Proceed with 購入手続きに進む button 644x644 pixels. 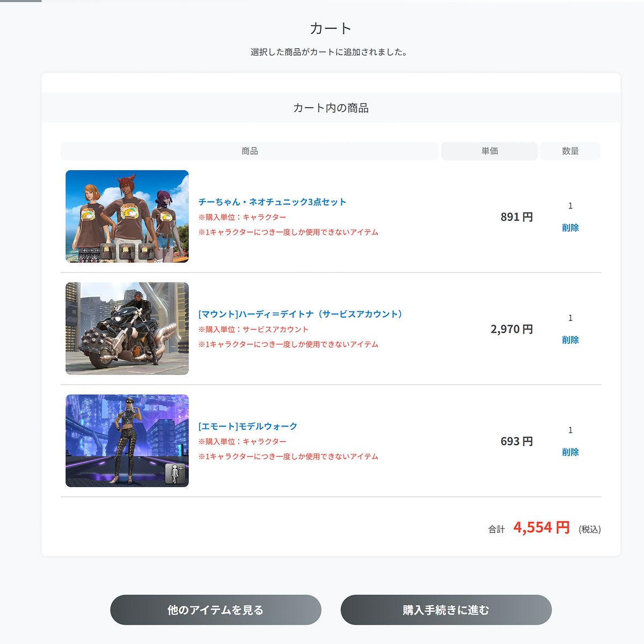pyautogui.click(x=446, y=610)
